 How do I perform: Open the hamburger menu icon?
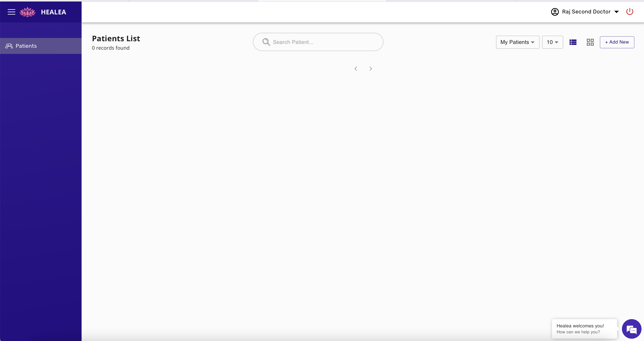[11, 12]
